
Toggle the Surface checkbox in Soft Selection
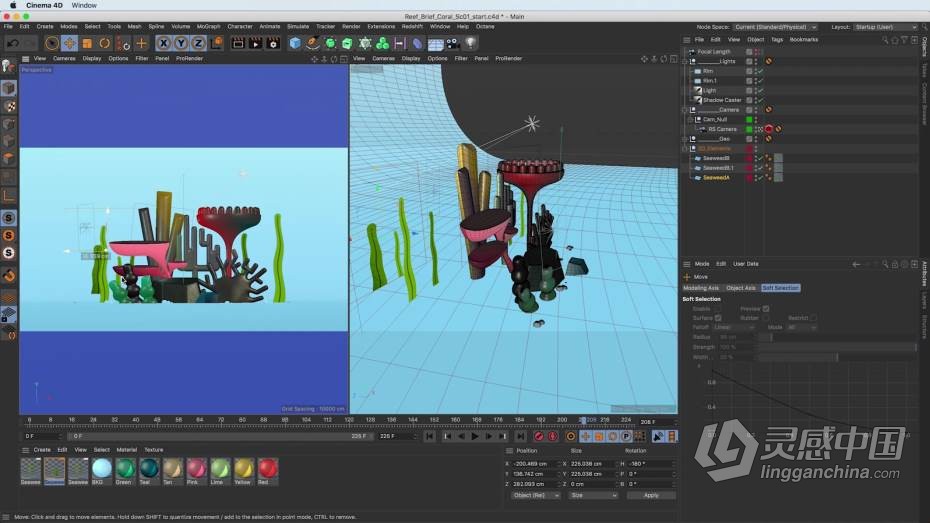coord(718,318)
